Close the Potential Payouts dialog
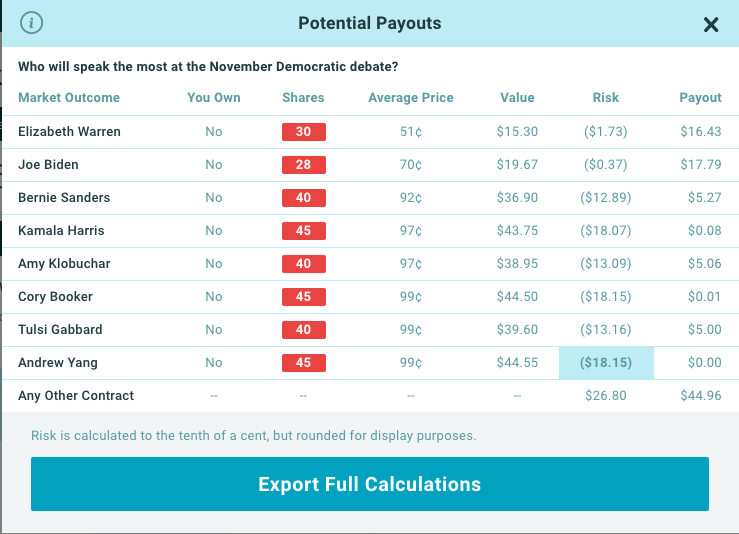739x534 pixels. [711, 25]
